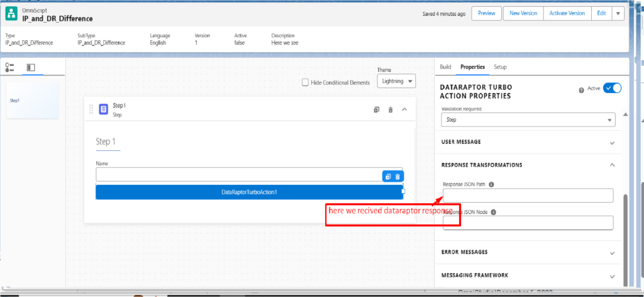
Task: Clone Step1 using its copy icon
Action: pos(376,109)
